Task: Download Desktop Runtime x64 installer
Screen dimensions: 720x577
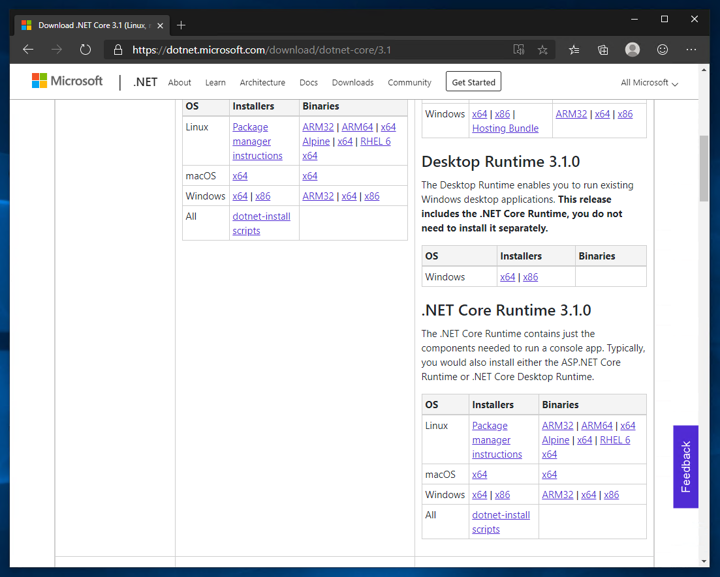Action: [x=507, y=277]
